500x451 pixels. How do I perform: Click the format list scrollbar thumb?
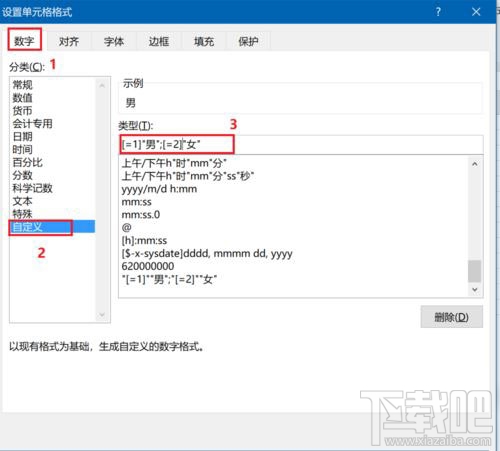(x=475, y=271)
